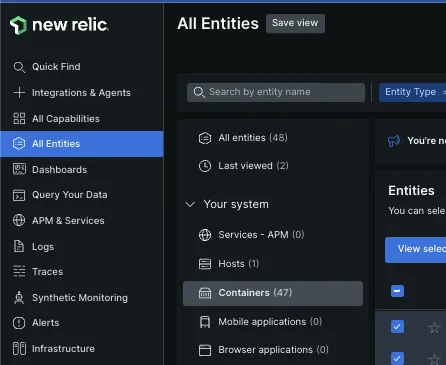Go to Integrations & Agents
This screenshot has width=446, height=365.
(x=82, y=93)
